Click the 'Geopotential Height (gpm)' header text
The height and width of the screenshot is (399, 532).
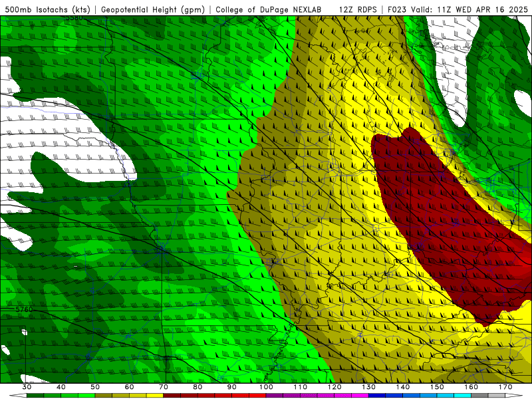[153, 9]
